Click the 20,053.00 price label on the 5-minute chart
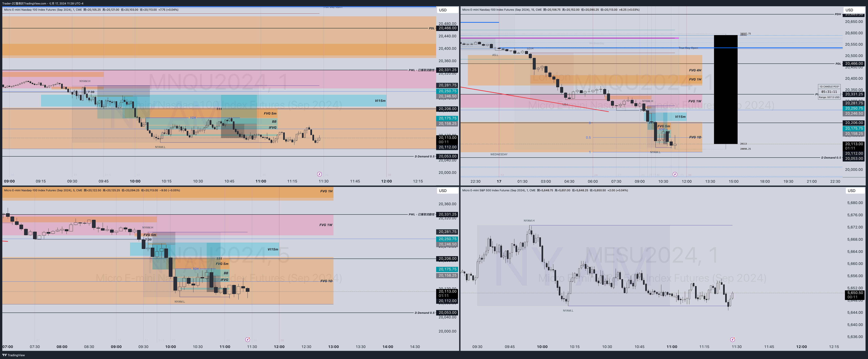The width and height of the screenshot is (868, 359). point(448,313)
